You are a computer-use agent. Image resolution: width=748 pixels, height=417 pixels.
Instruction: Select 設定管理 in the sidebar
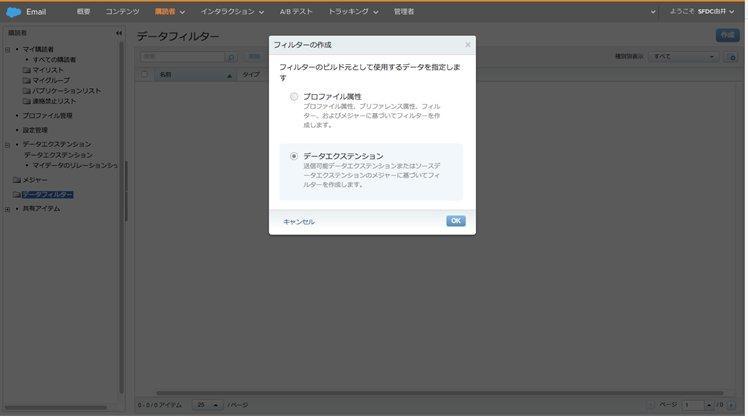click(35, 130)
